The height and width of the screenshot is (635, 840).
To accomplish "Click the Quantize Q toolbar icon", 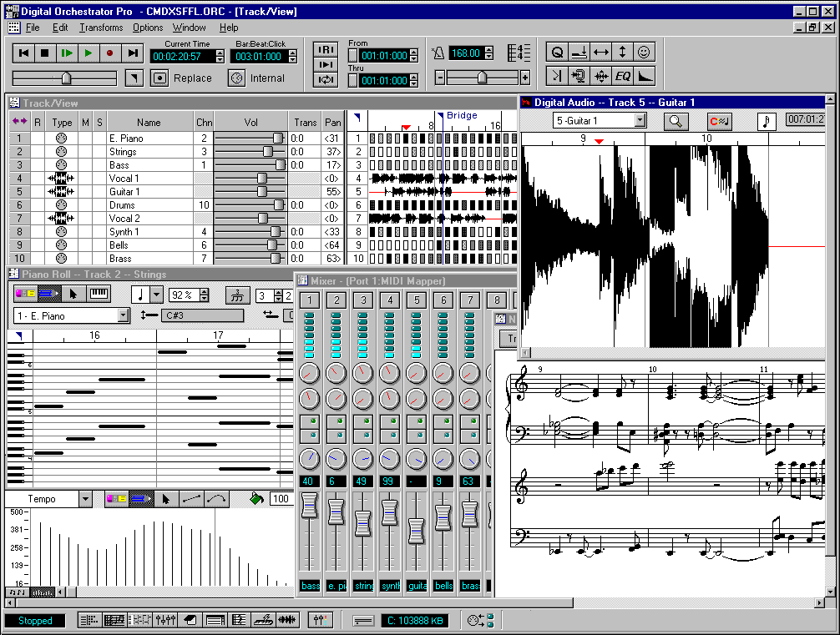I will click(558, 52).
